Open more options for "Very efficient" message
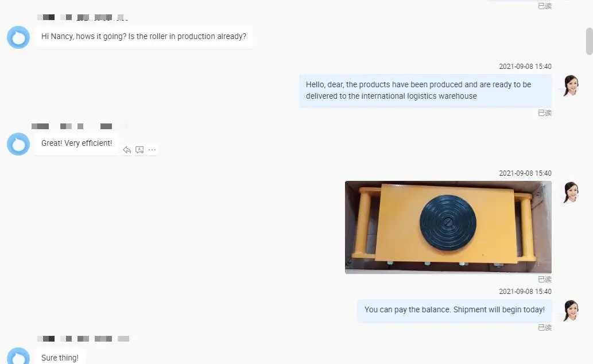Image resolution: width=593 pixels, height=364 pixels. click(152, 150)
